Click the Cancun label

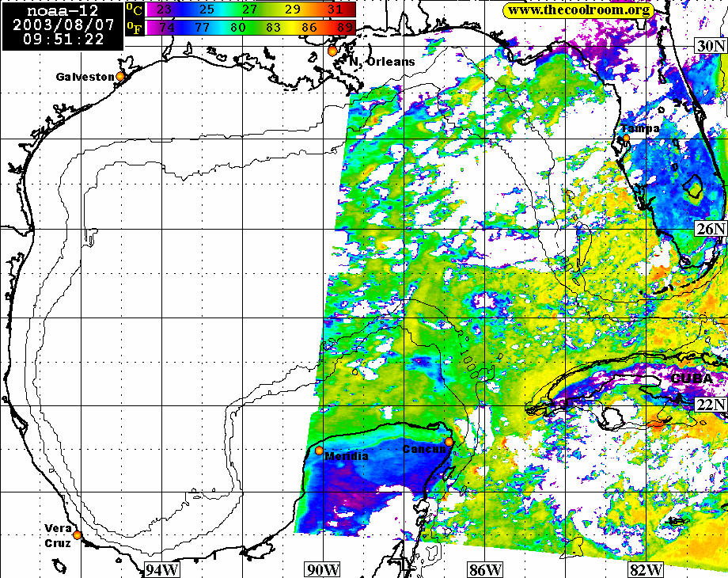point(424,449)
